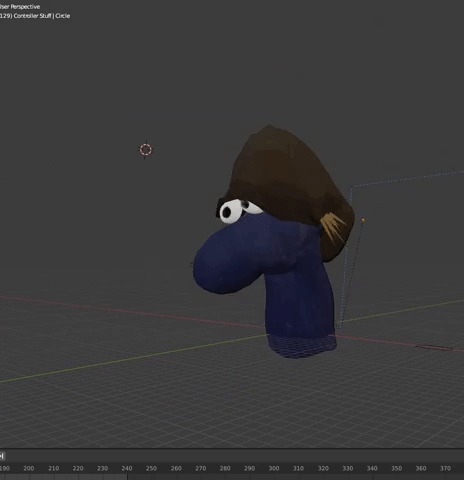Click frame 230 on the timeline
The height and width of the screenshot is (480, 464).
tap(102, 468)
